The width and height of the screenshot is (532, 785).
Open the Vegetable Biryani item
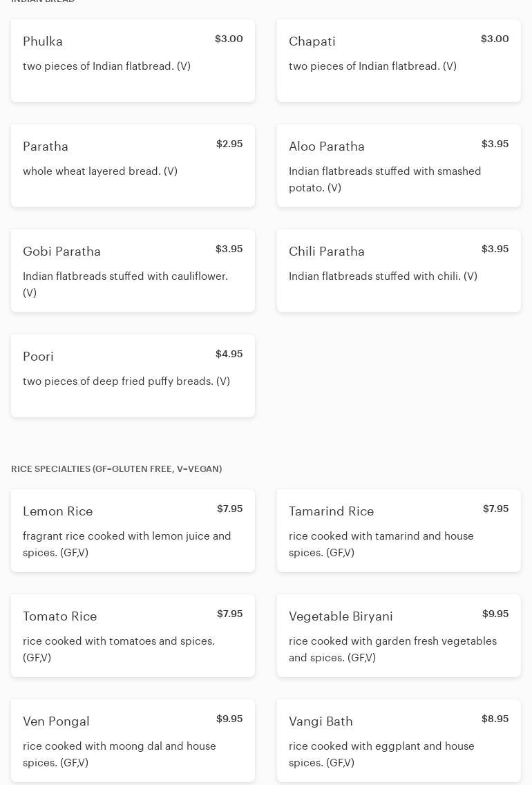pyautogui.click(x=399, y=636)
